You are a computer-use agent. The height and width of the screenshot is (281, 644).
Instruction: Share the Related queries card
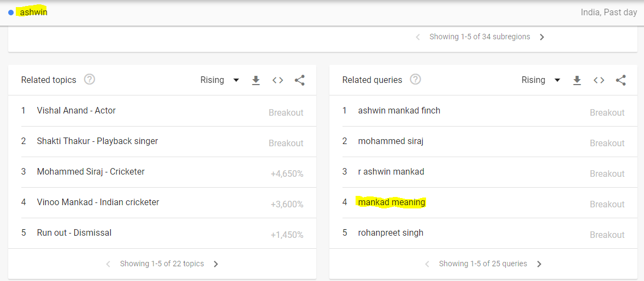[x=621, y=80]
